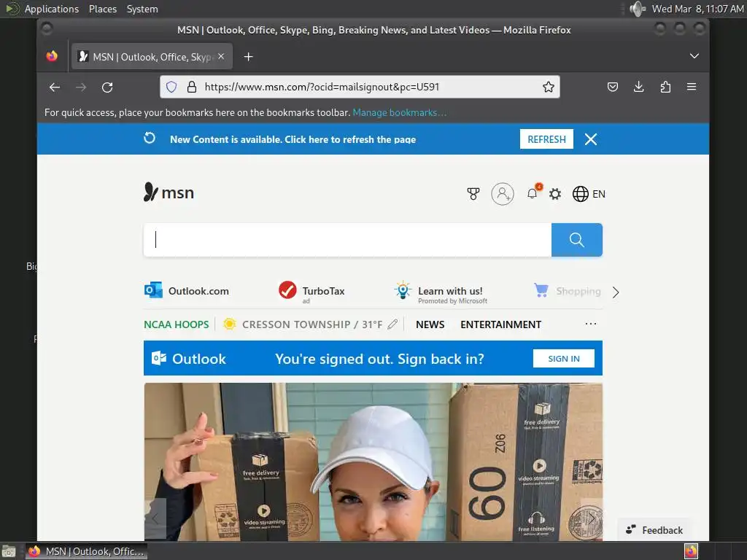Click the lock site information icon
The image size is (747, 560).
pyautogui.click(x=192, y=87)
